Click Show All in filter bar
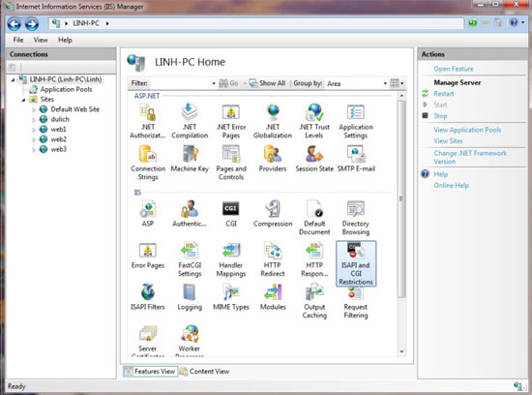The width and height of the screenshot is (532, 395). tap(267, 83)
